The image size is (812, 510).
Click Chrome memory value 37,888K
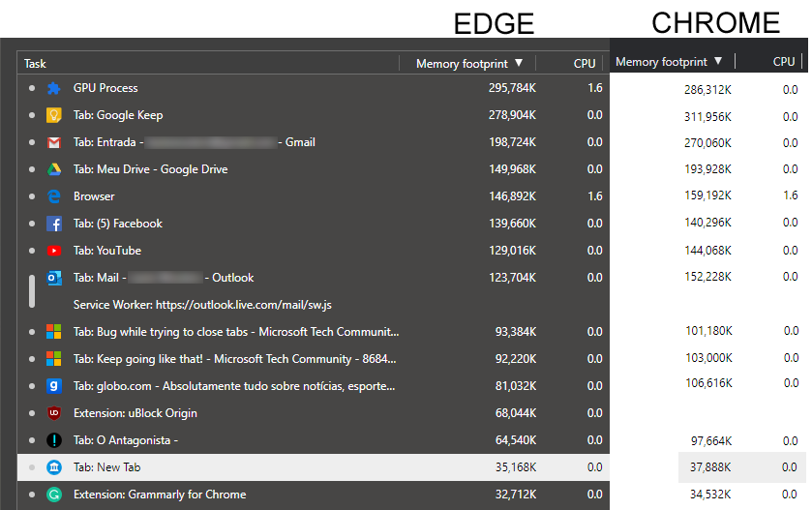710,467
